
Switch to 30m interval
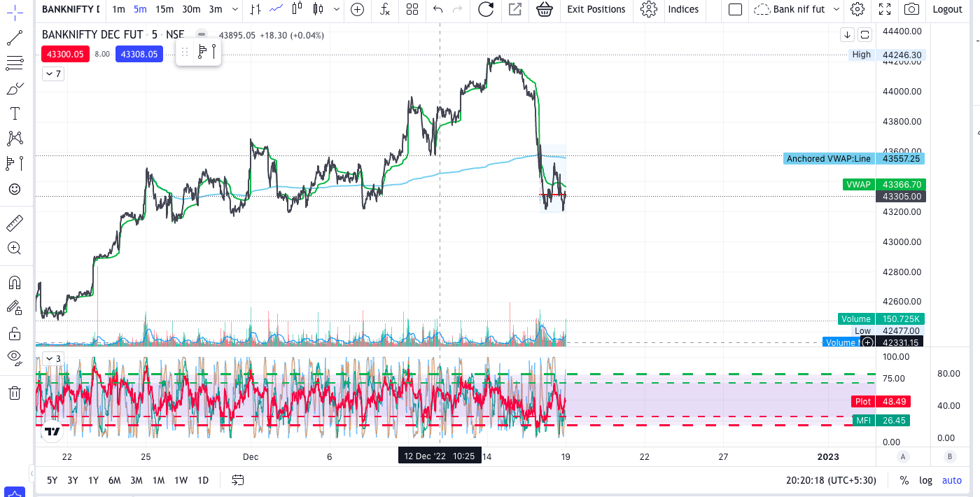pos(191,9)
